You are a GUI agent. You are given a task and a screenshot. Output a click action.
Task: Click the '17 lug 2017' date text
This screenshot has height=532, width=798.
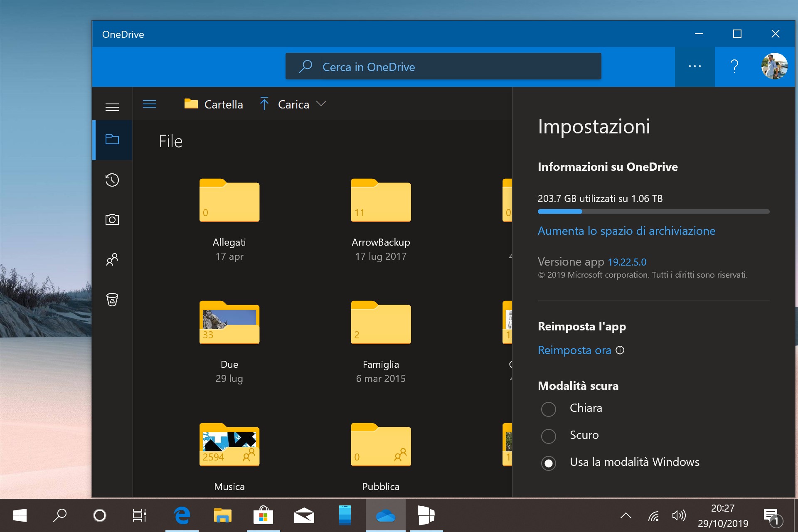click(381, 256)
